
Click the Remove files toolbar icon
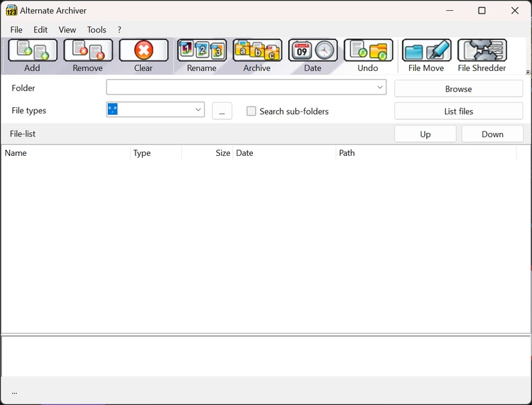88,50
